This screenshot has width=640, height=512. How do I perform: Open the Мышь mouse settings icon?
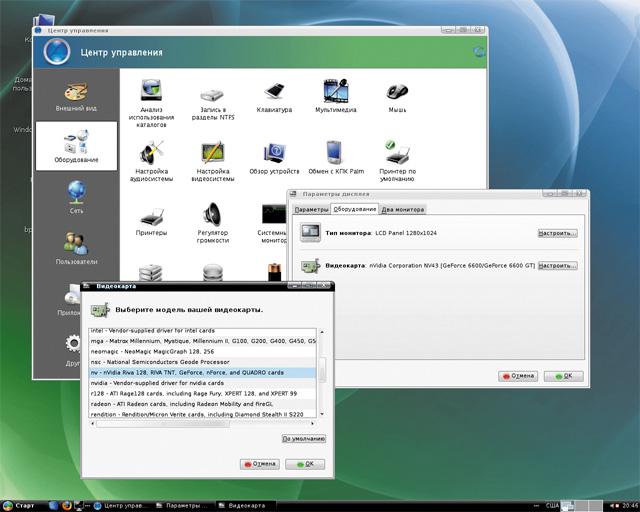397,97
